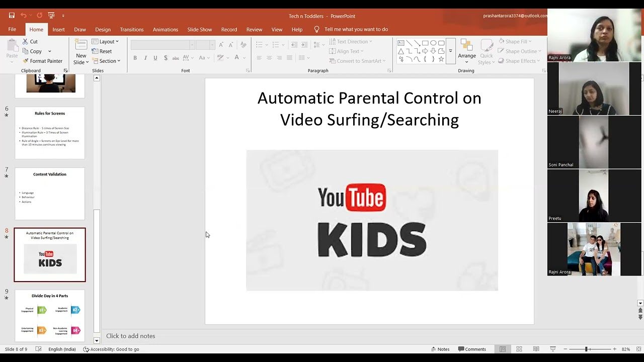Screen dimensions: 644x362
Task: Toggle the Notes pane from status bar
Action: (x=440, y=349)
